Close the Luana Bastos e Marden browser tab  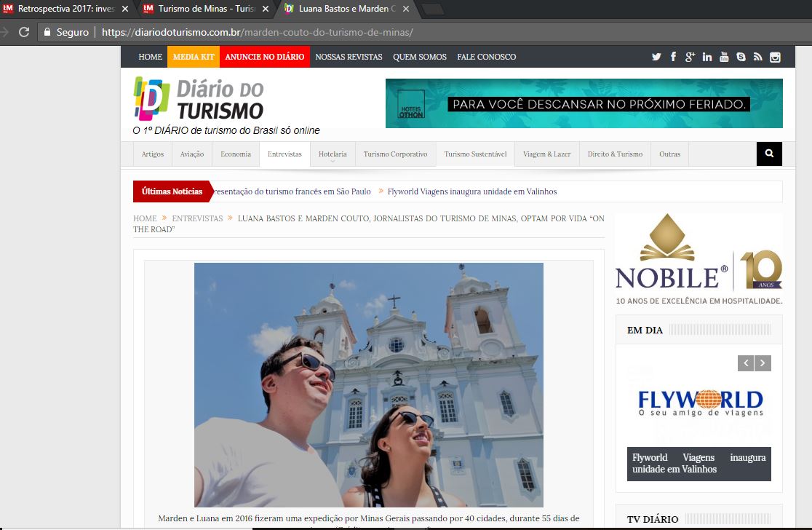pyautogui.click(x=405, y=9)
